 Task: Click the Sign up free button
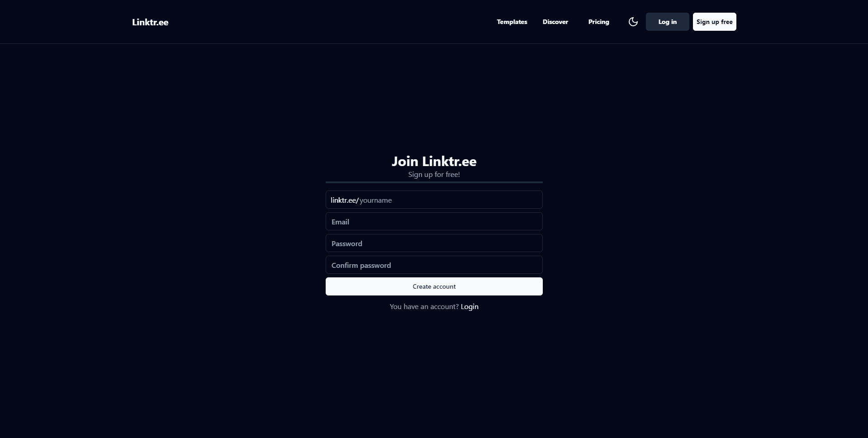(714, 21)
